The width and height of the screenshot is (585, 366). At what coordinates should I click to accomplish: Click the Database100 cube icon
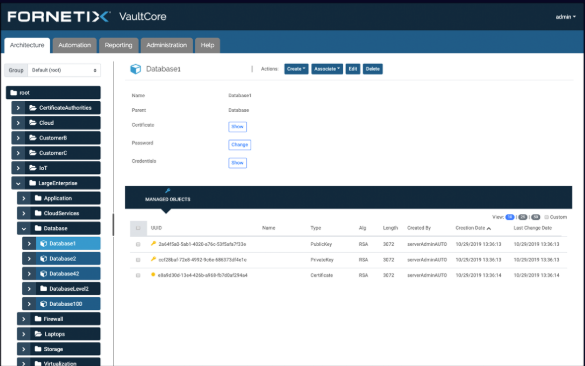click(43, 304)
